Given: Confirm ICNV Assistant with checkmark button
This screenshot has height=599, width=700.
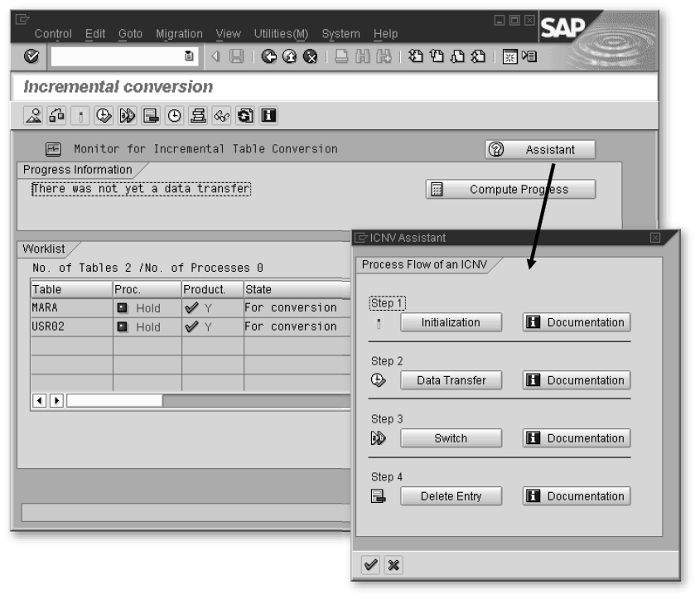Looking at the screenshot, I should (x=370, y=565).
